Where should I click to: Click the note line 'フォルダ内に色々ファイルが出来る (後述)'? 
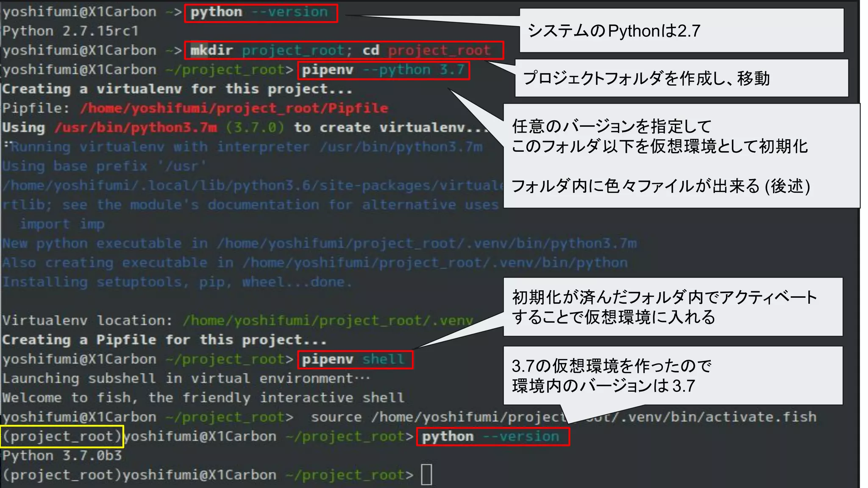661,186
